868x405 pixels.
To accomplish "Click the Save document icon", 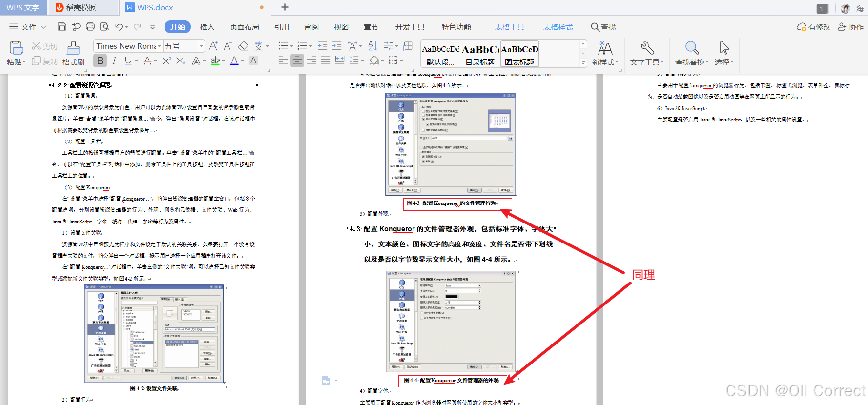I will 62,27.
